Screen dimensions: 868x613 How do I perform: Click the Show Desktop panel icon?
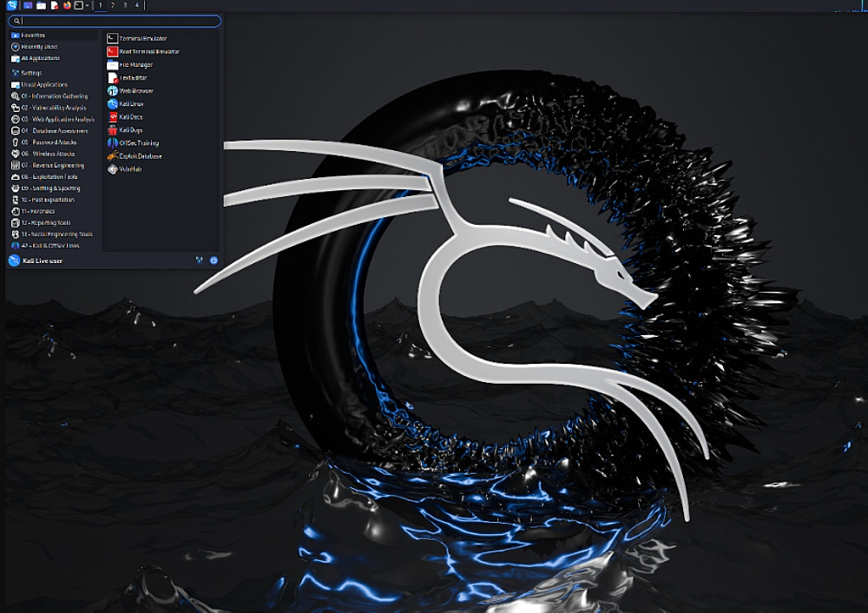(x=28, y=5)
